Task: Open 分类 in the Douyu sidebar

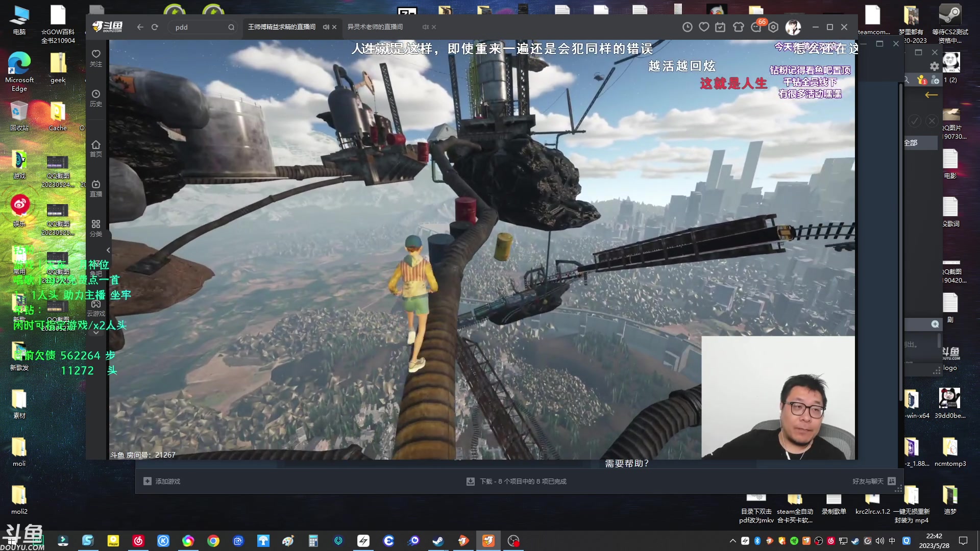Action: coord(96,228)
